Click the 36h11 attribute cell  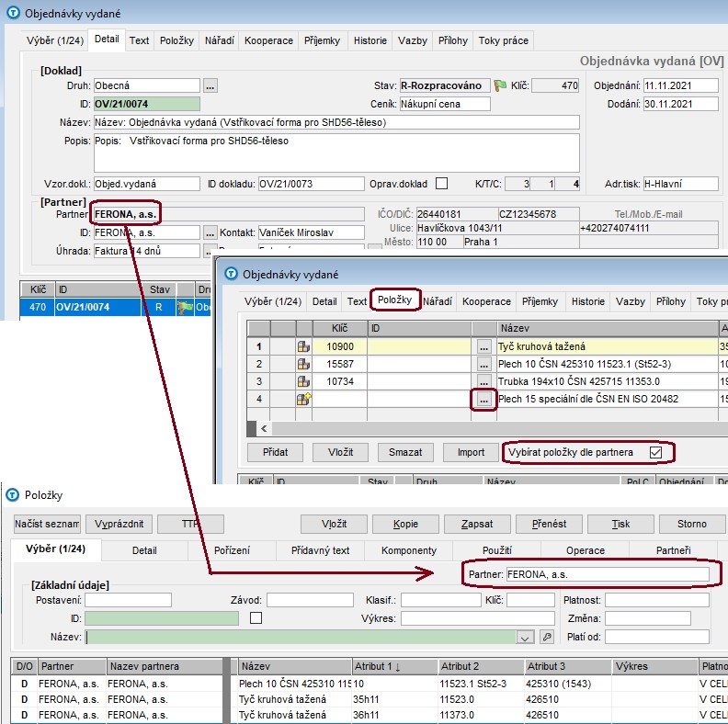click(x=394, y=715)
